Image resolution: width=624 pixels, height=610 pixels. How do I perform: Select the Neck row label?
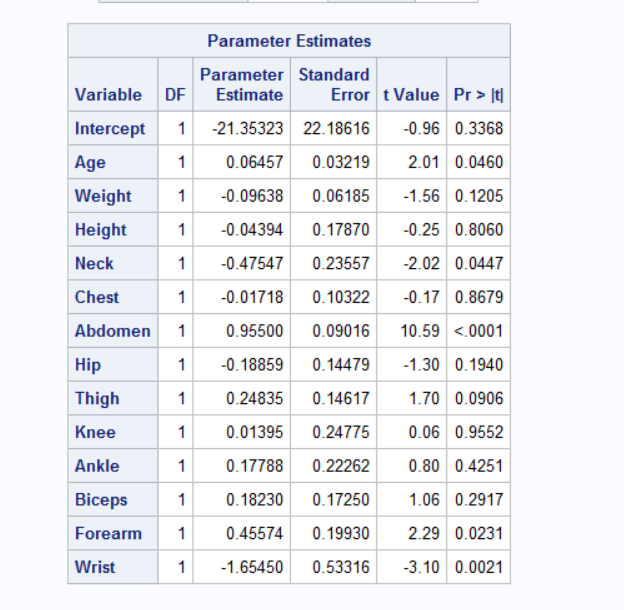94,264
